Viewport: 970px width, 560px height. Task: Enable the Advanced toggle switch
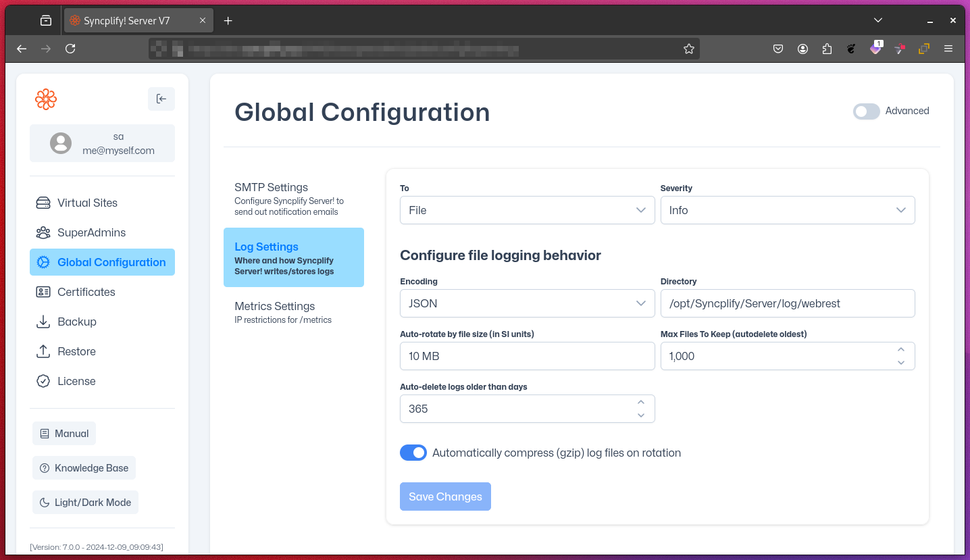(x=866, y=111)
